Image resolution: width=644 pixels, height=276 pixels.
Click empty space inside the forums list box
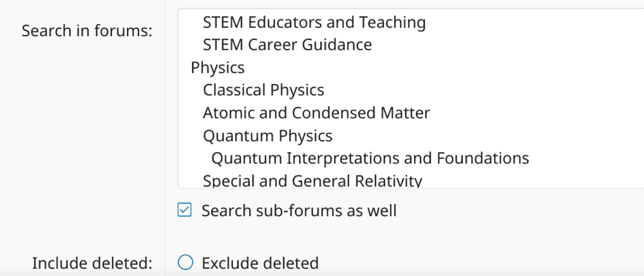pyautogui.click(x=567, y=97)
